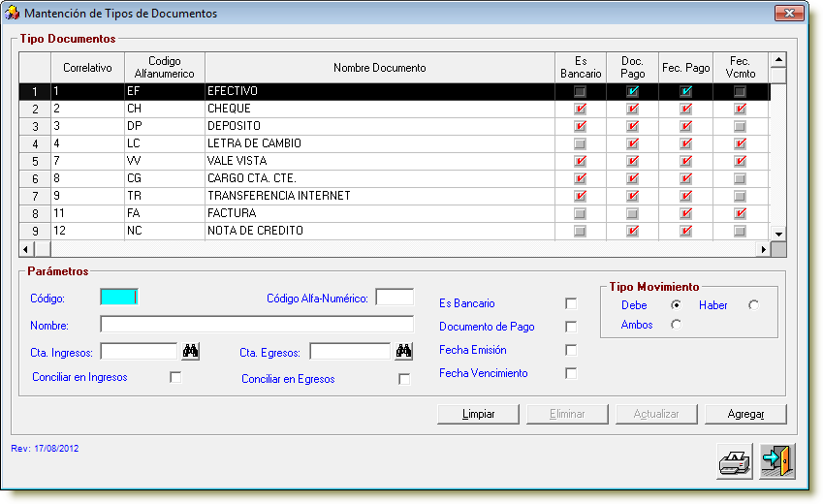Screen dimensions: 823x504
Task: Click the Codigo Alfanumerico column header
Action: click(164, 68)
